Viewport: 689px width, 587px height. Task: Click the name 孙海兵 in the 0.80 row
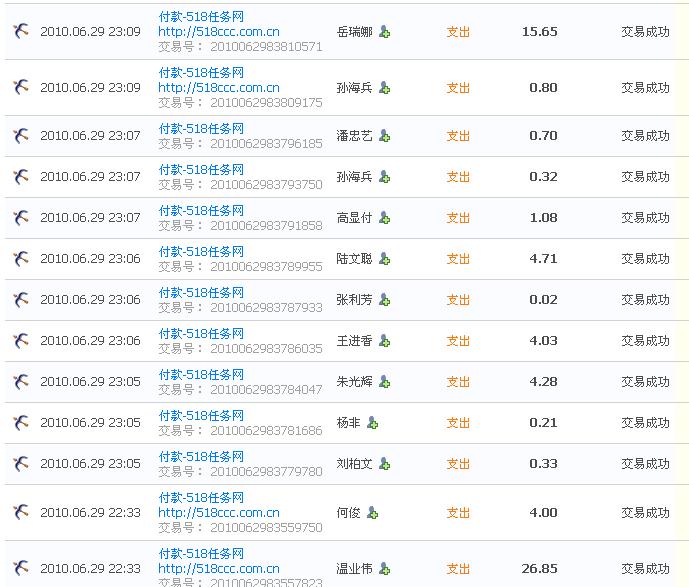pos(354,88)
